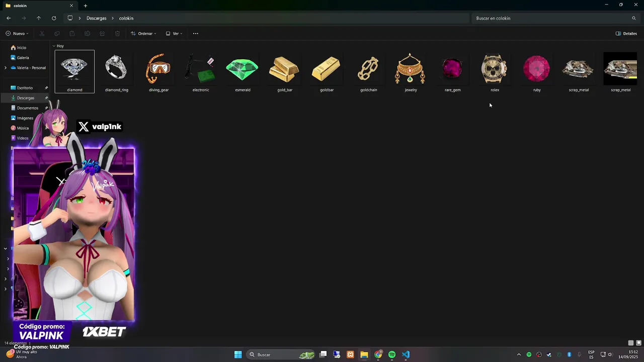This screenshot has width=644, height=362.
Task: Select the goldchain file
Action: [369, 71]
